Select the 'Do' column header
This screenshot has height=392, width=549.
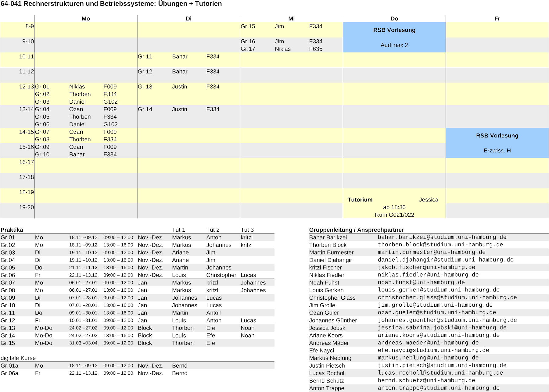point(394,19)
